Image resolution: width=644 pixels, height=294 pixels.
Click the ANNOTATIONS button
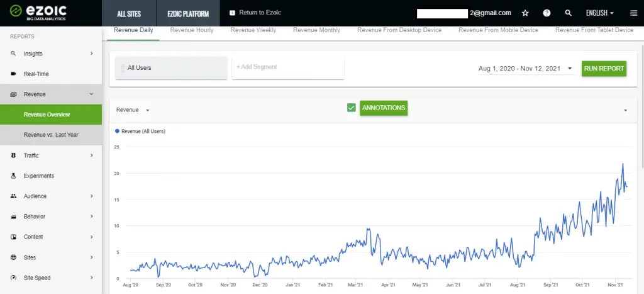(384, 108)
